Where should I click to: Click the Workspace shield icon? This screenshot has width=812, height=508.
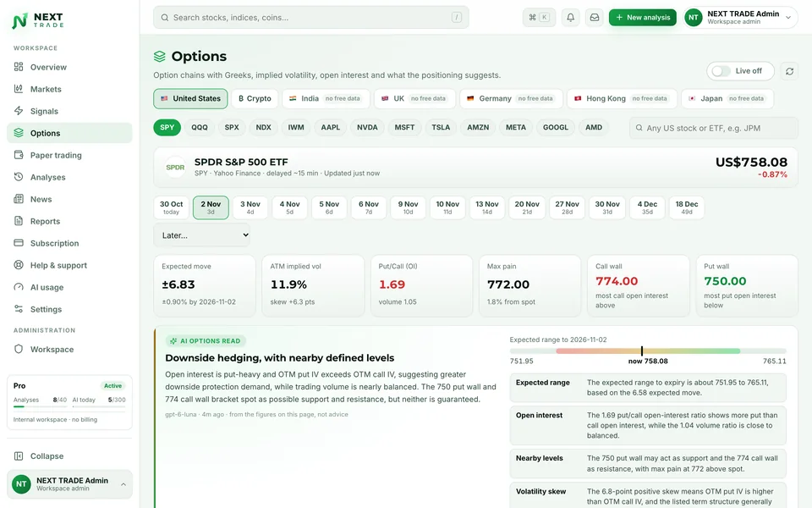coord(19,349)
